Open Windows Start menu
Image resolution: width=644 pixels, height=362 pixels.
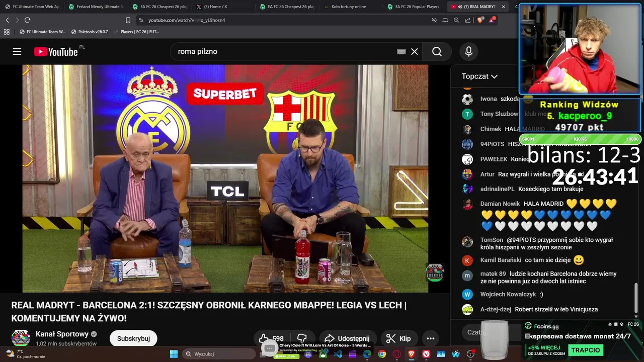[174, 354]
